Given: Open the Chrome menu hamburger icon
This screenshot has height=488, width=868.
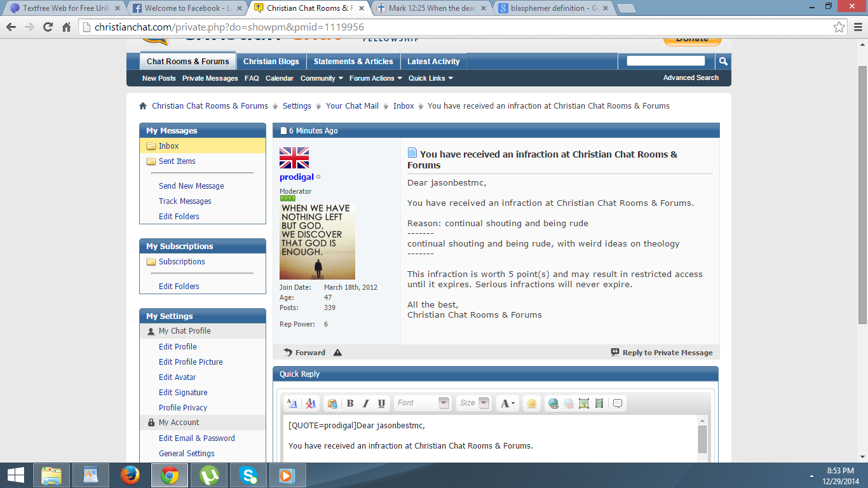Looking at the screenshot, I should [857, 27].
